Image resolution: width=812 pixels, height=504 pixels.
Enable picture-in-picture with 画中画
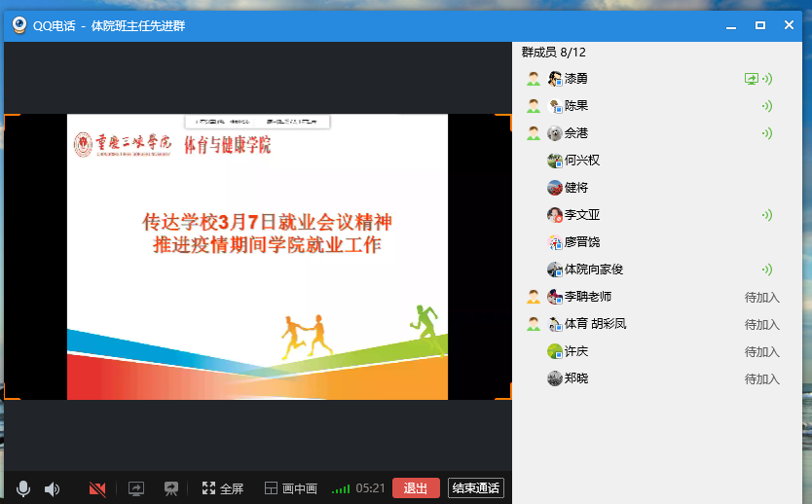(x=291, y=488)
